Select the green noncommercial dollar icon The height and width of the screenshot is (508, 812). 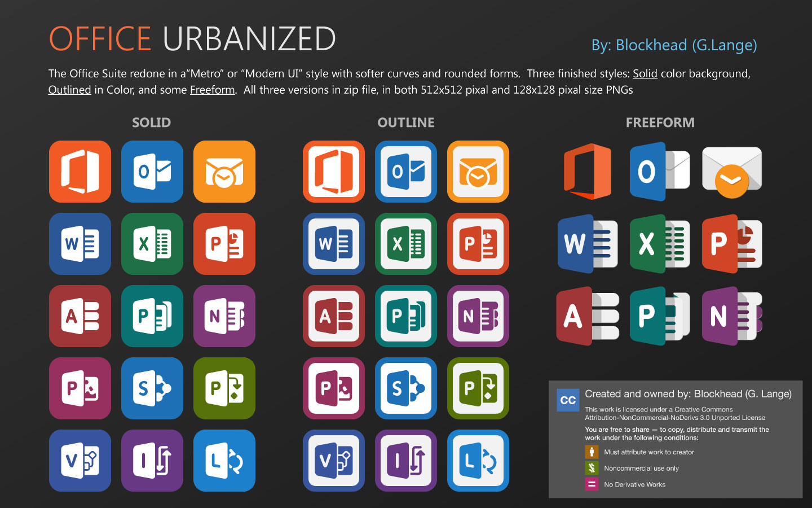[592, 468]
